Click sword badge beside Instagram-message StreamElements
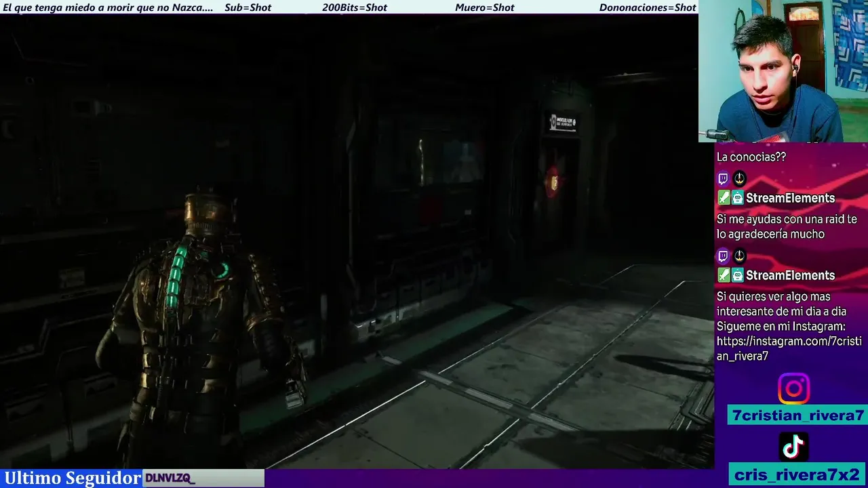 pos(723,275)
